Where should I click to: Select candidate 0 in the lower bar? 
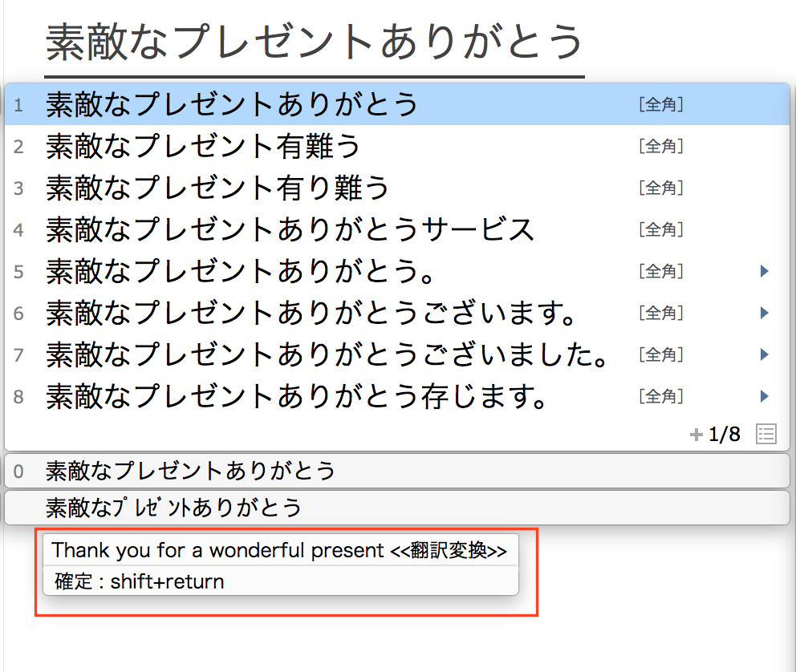coord(190,471)
